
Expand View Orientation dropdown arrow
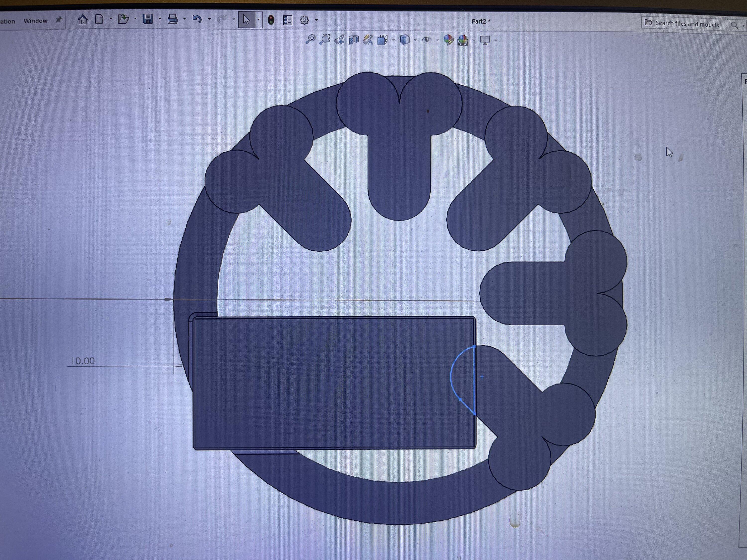coord(393,40)
